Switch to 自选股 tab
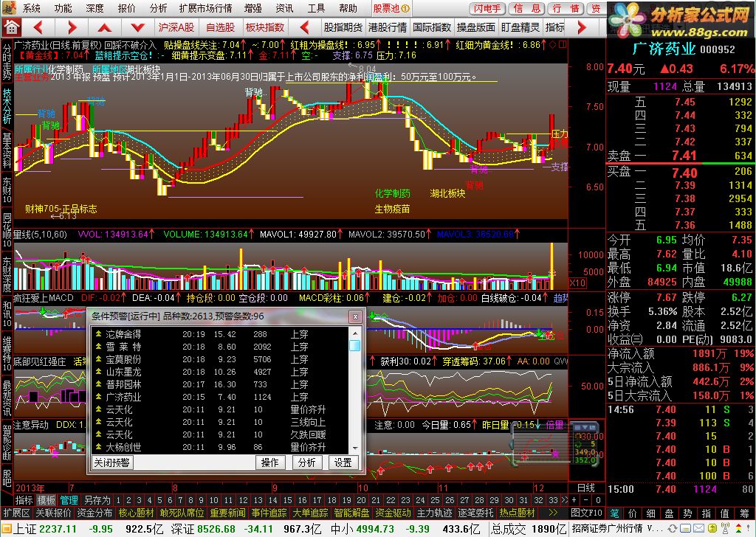Image resolution: width=756 pixels, height=537 pixels. coord(220,27)
